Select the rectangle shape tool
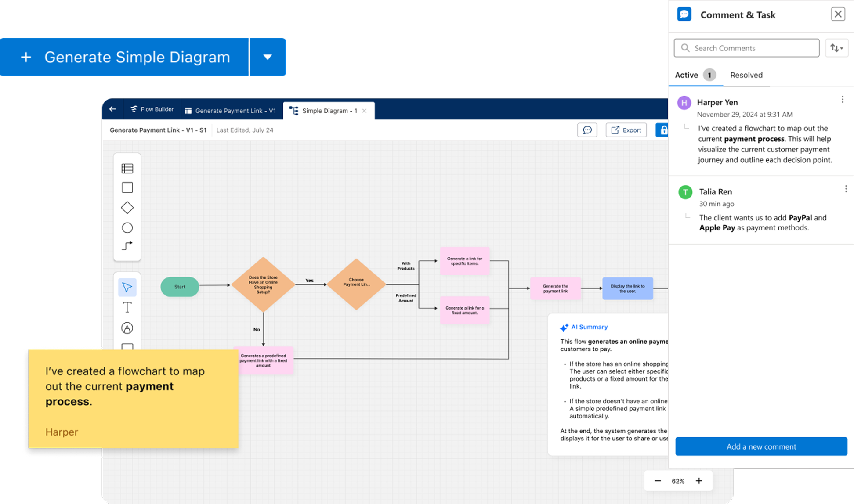Screen dimensions: 854x504 pyautogui.click(x=127, y=187)
